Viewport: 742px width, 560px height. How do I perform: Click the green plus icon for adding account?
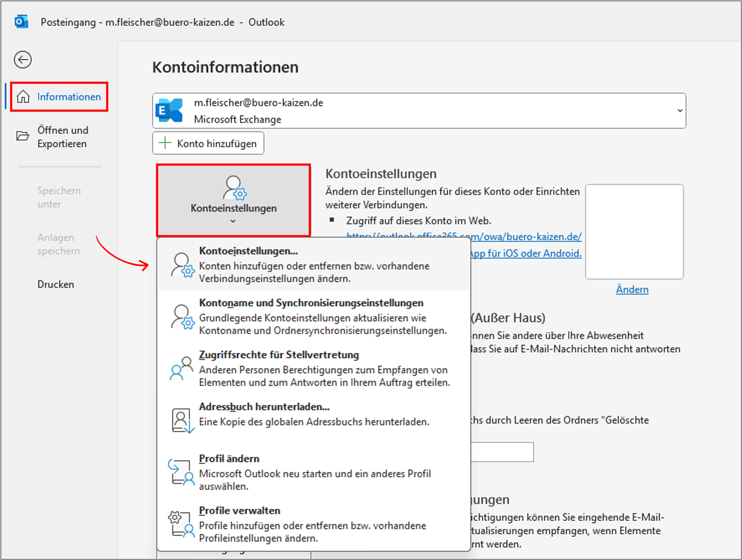tap(165, 143)
